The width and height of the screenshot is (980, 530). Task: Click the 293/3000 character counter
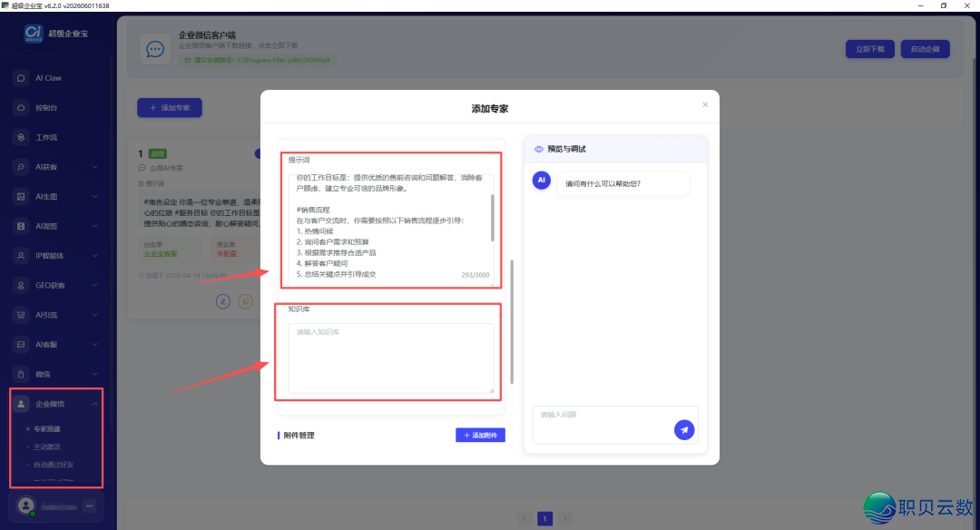click(x=475, y=275)
